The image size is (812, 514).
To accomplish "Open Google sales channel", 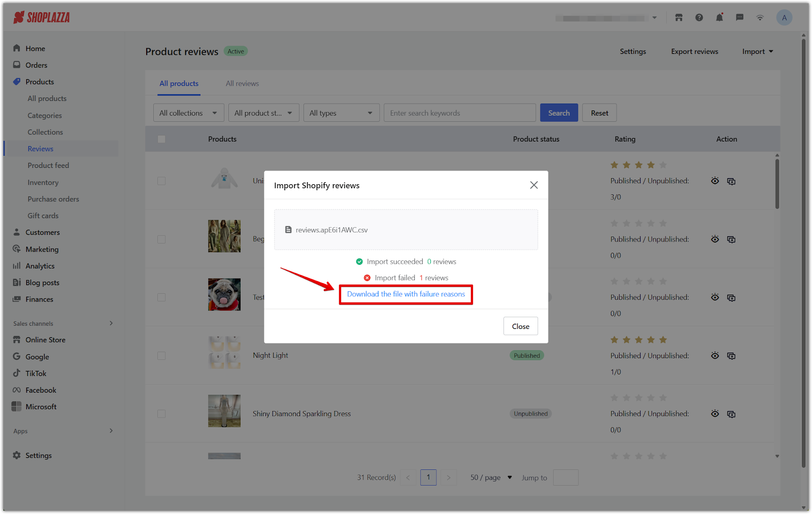I will point(38,357).
